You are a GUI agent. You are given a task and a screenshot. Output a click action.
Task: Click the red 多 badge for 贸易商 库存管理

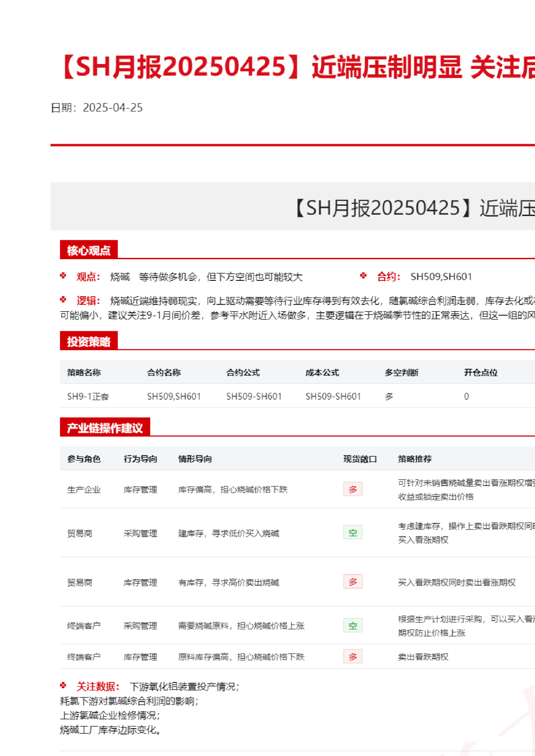353,582
